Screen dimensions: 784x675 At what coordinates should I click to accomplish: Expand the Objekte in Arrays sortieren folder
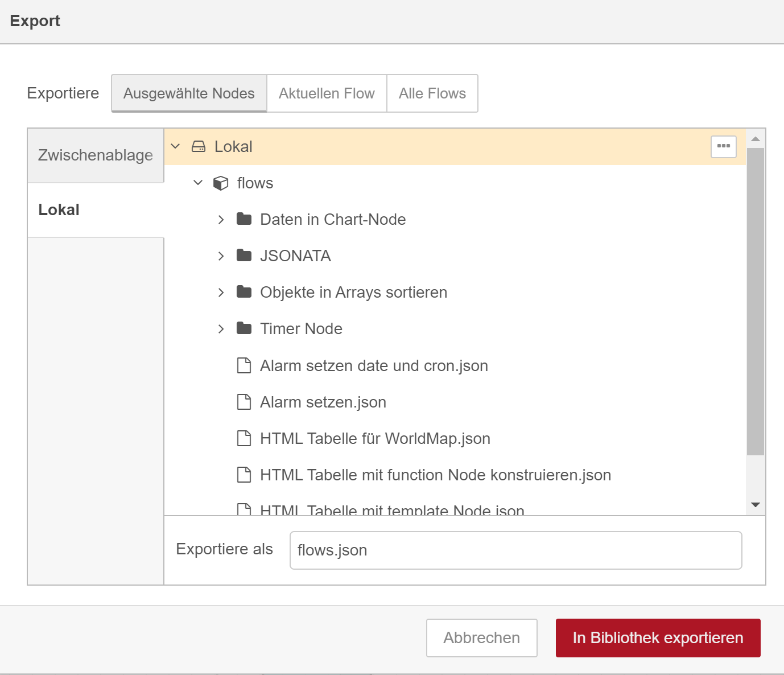pyautogui.click(x=221, y=293)
